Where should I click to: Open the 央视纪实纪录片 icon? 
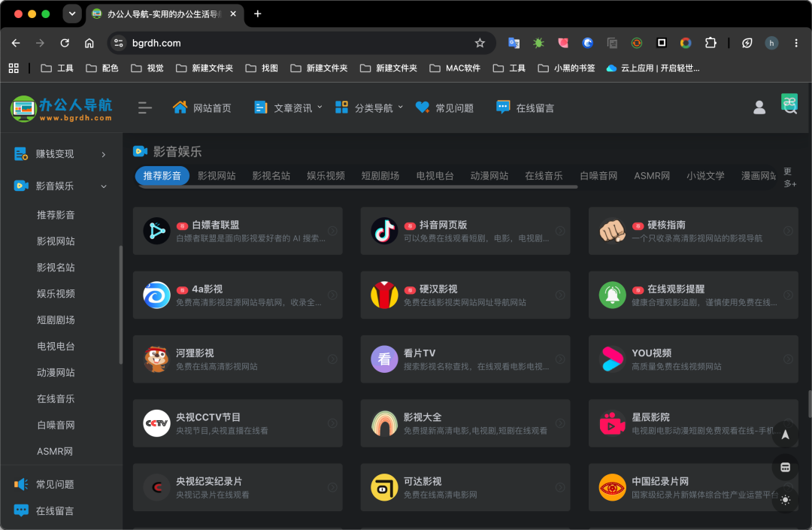click(156, 488)
